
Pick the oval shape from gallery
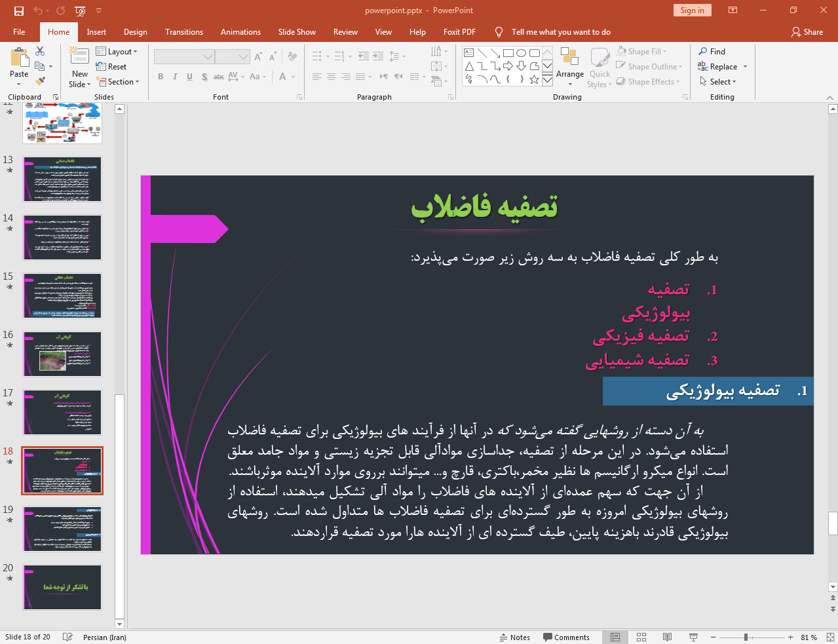521,52
